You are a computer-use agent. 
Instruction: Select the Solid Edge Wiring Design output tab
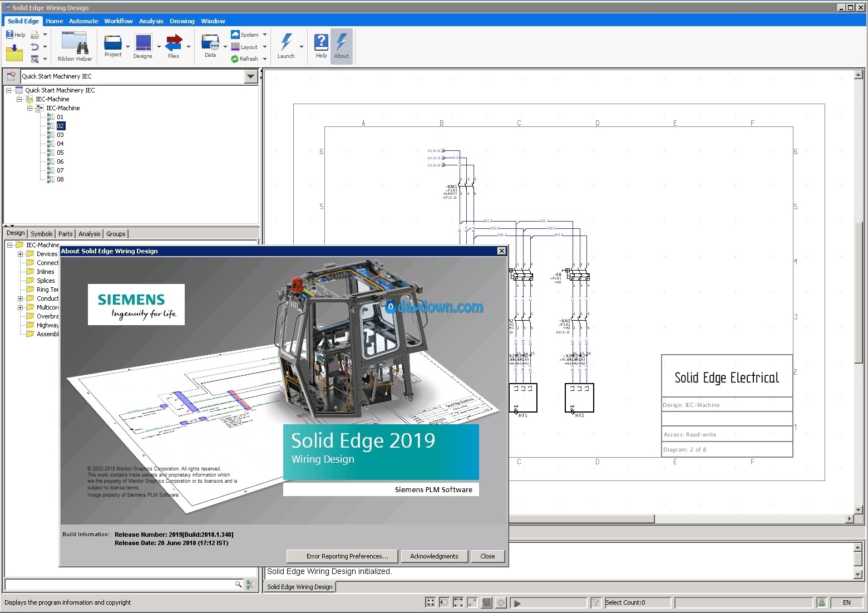tap(300, 587)
